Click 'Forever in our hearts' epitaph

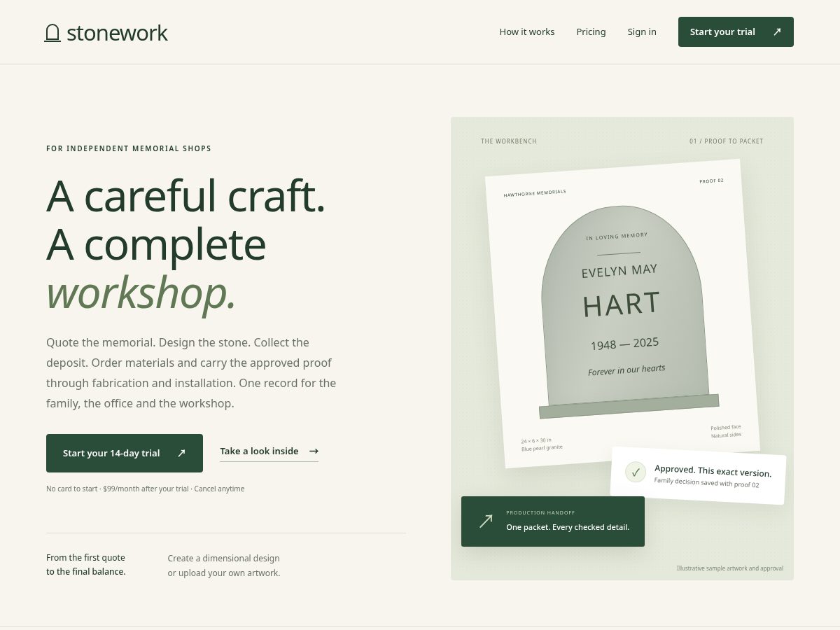tap(626, 370)
